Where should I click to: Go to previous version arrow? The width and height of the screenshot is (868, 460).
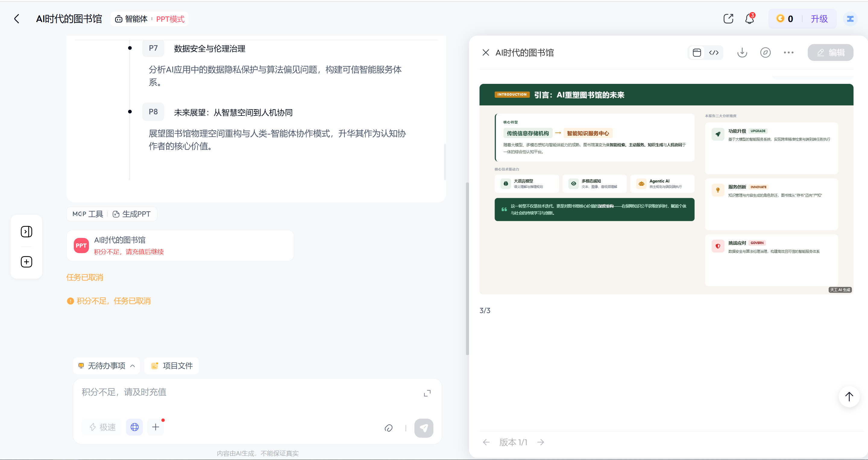(x=486, y=442)
